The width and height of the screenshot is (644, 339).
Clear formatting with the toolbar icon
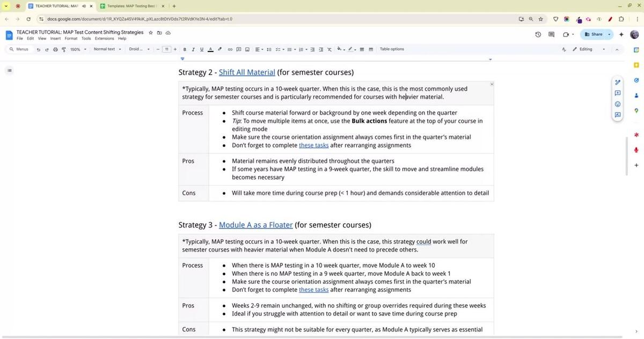[x=330, y=49]
